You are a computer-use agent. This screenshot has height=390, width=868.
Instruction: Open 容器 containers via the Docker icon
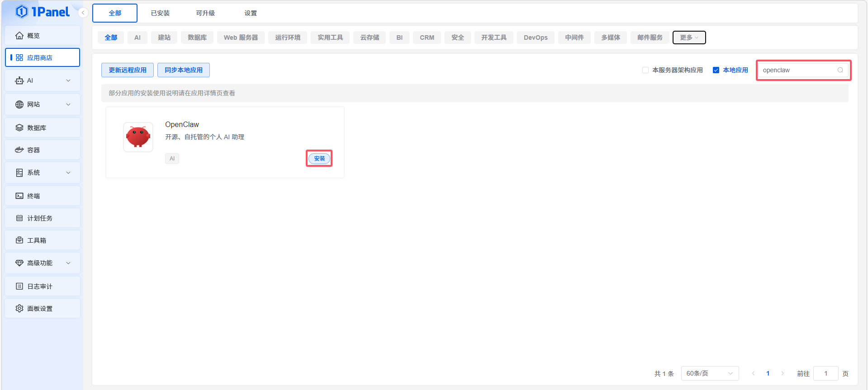tap(19, 150)
